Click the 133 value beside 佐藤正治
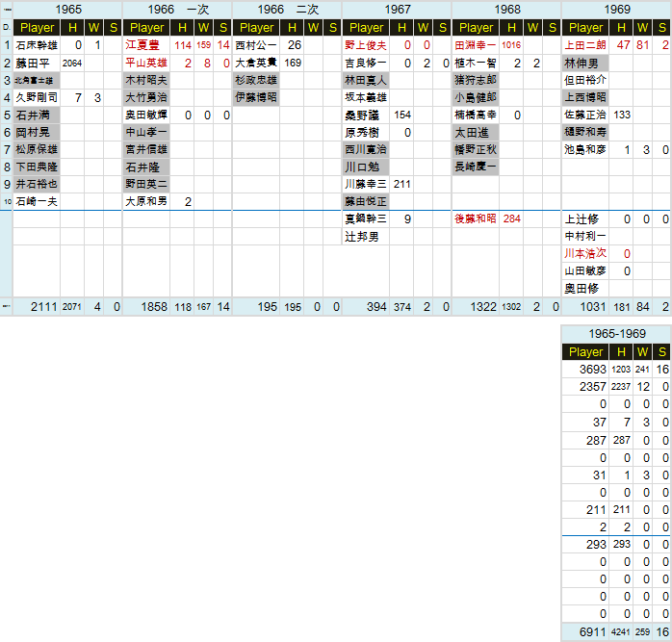 (621, 115)
